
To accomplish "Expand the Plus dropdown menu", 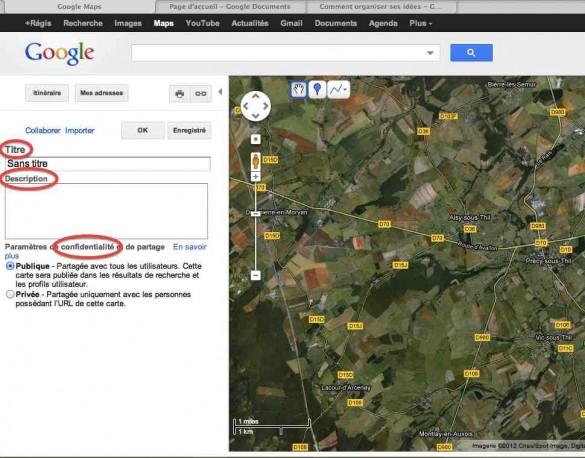I will [x=420, y=23].
